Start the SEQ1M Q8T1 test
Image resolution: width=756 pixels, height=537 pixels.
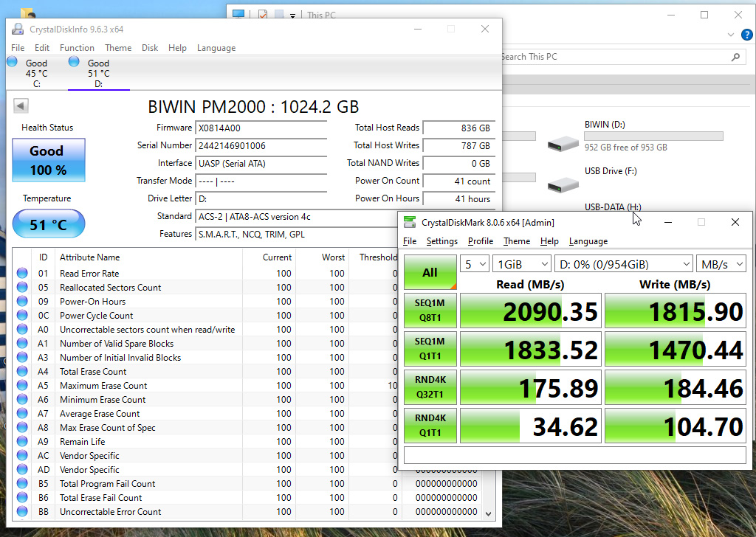(x=430, y=311)
